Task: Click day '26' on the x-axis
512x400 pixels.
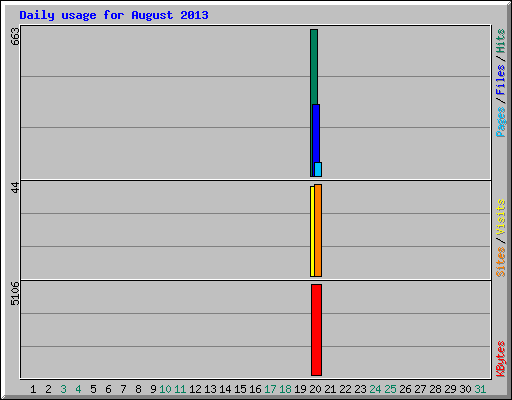Action: 405,389
